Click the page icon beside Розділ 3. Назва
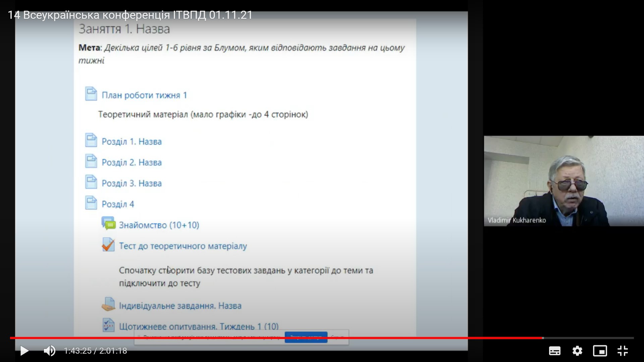Viewport: 644px width, 362px height. 91,182
